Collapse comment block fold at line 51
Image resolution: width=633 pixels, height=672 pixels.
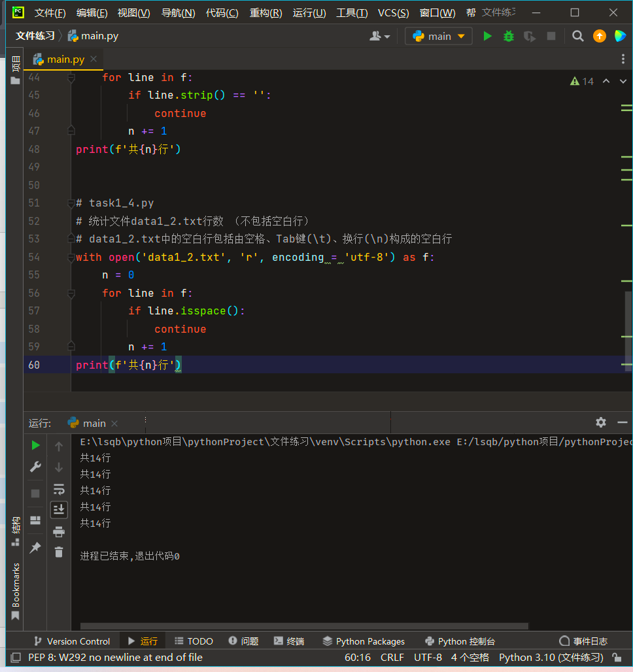click(x=71, y=203)
